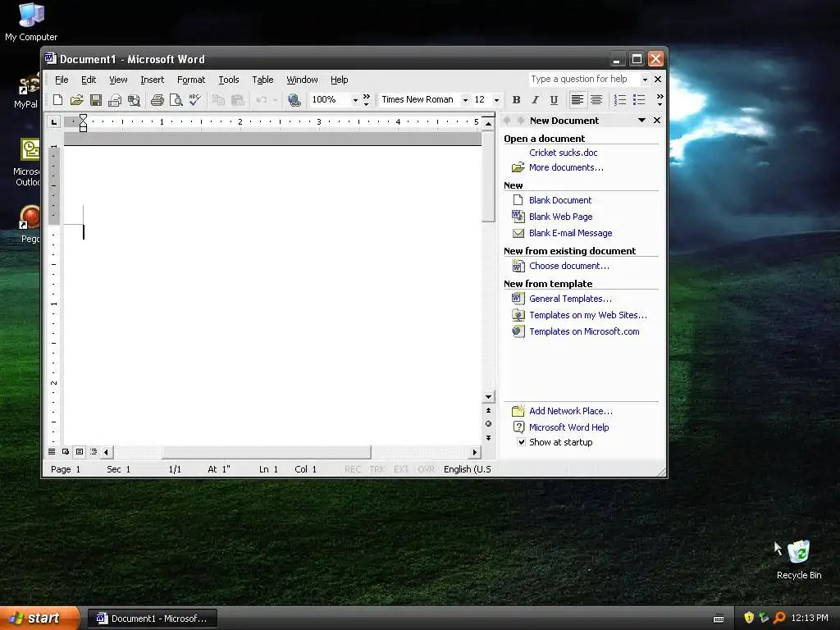Click the Windows Start button
Viewport: 840px width, 630px height.
39,619
